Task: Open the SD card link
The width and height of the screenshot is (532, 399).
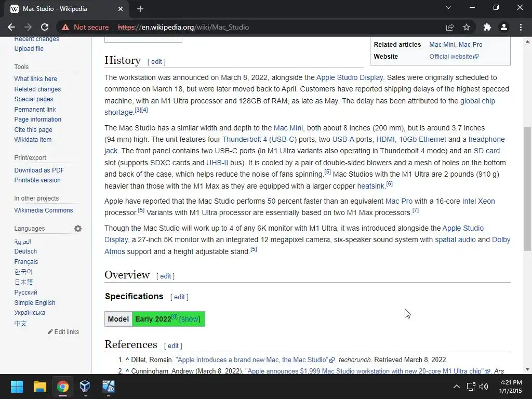Action: [486, 151]
